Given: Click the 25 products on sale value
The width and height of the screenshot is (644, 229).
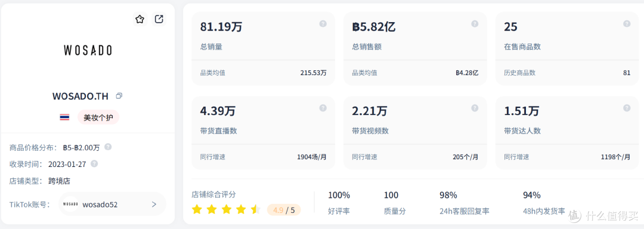Looking at the screenshot, I should point(510,27).
